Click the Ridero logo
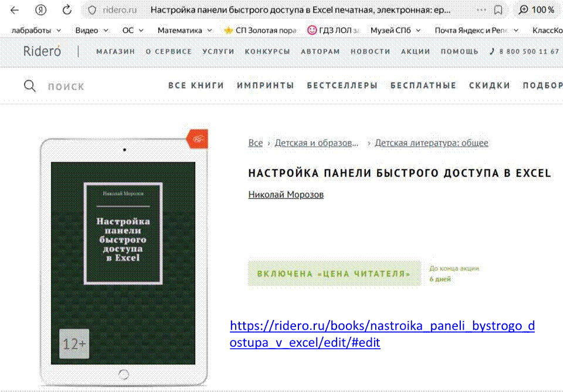Viewport: 564px width, 392px height. pos(42,51)
